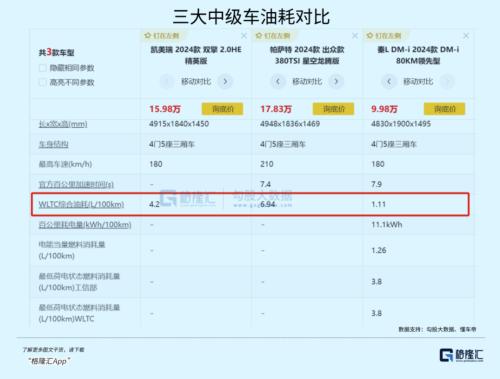Move 秦L DM-i column left with arrow
The height and width of the screenshot is (379, 500).
[x=389, y=81]
